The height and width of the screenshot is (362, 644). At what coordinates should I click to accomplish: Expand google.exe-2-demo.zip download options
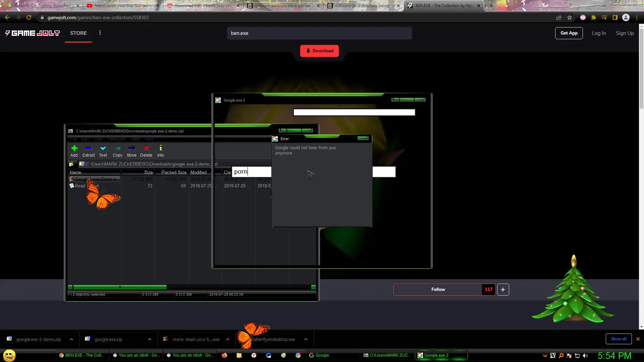71,339
